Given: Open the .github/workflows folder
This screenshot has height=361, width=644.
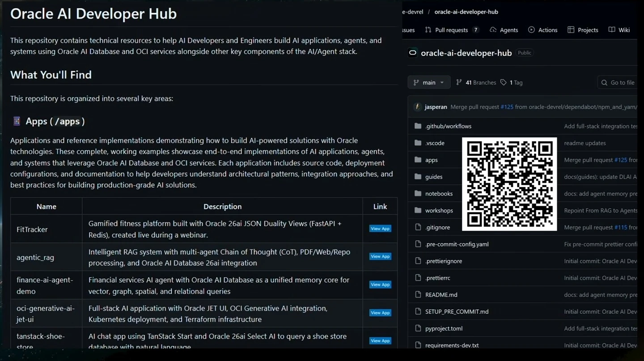Looking at the screenshot, I should point(448,126).
